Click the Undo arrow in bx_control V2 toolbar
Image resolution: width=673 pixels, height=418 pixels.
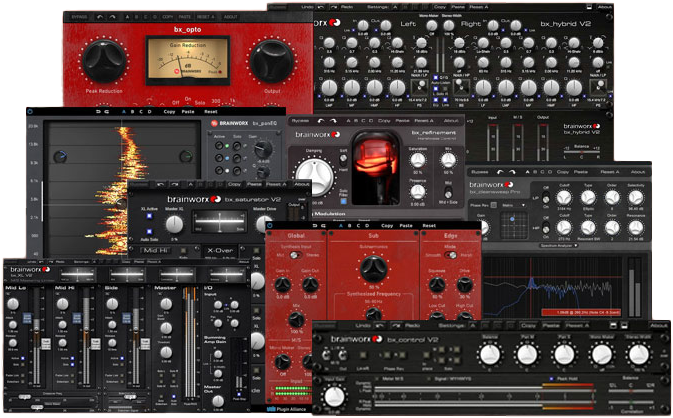pyautogui.click(x=379, y=326)
